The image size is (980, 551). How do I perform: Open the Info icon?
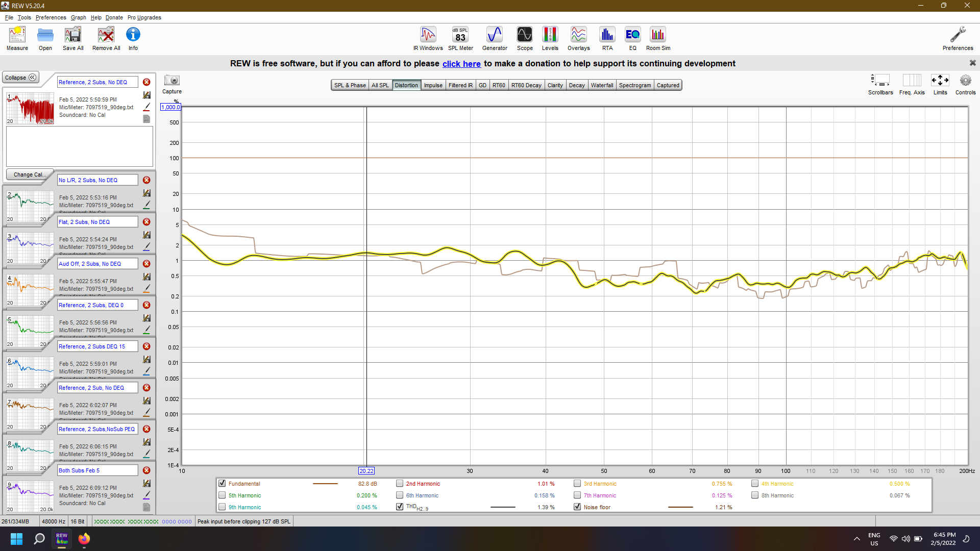[133, 39]
